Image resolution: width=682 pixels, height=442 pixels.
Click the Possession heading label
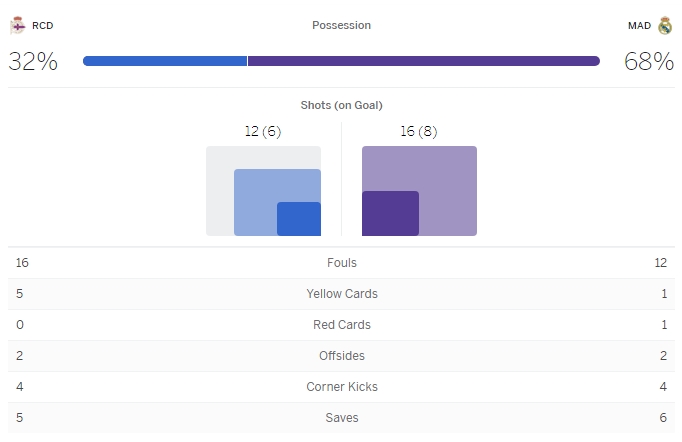tap(341, 25)
